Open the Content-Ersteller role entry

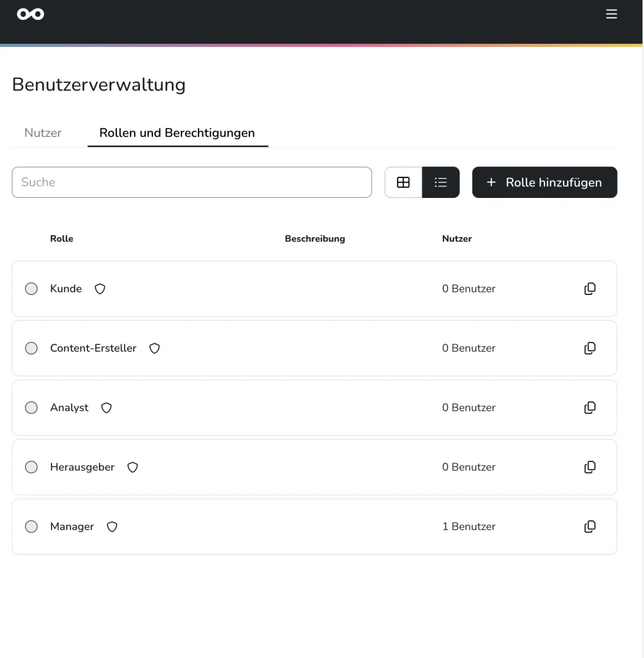93,348
